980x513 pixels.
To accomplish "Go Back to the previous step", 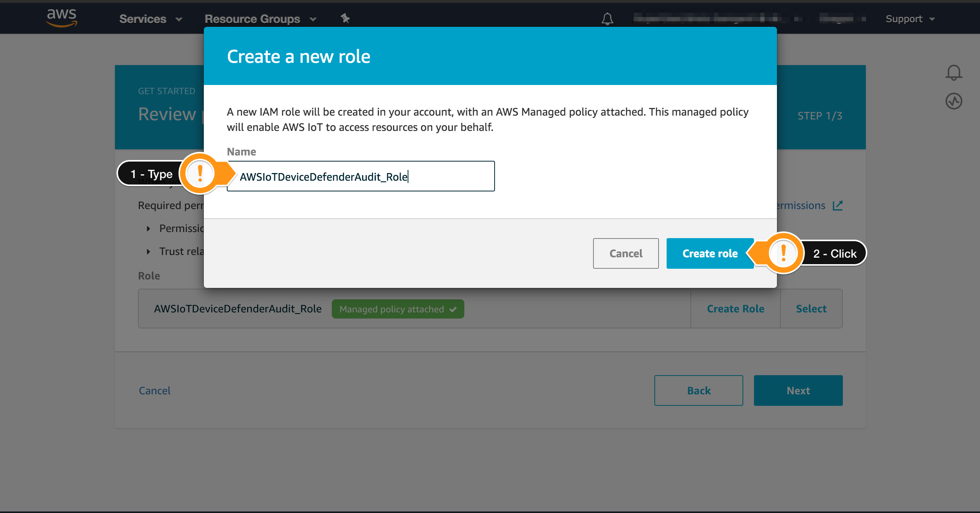I will [698, 390].
